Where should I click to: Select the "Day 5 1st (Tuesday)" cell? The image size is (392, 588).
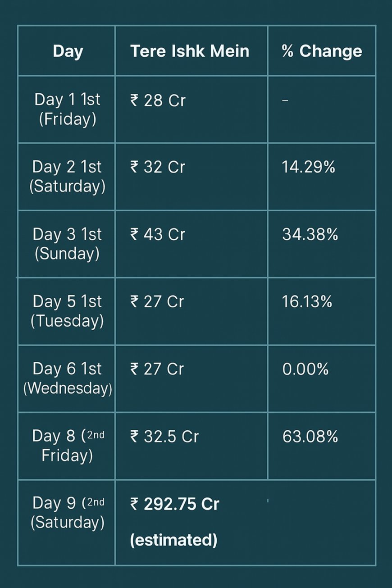(68, 311)
